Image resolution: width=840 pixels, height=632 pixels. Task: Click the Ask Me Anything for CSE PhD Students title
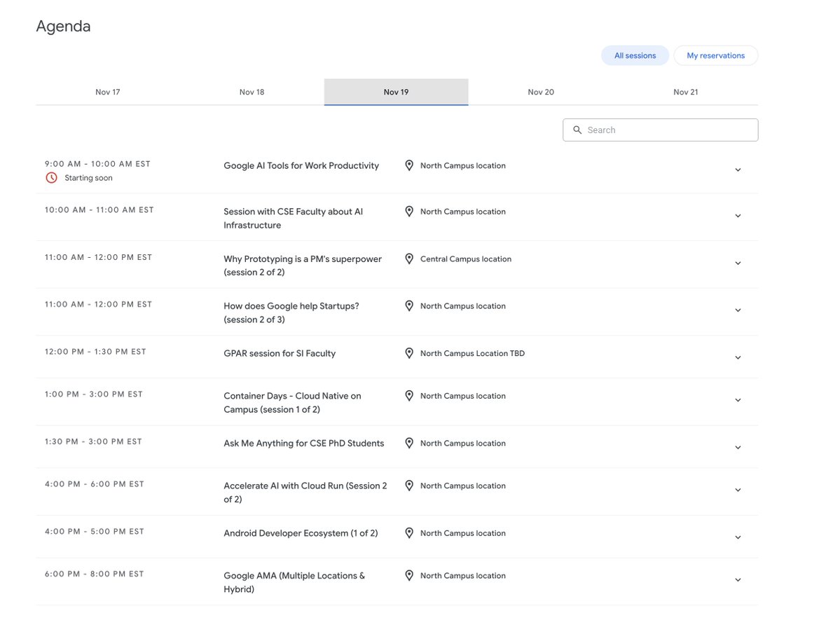pos(304,443)
